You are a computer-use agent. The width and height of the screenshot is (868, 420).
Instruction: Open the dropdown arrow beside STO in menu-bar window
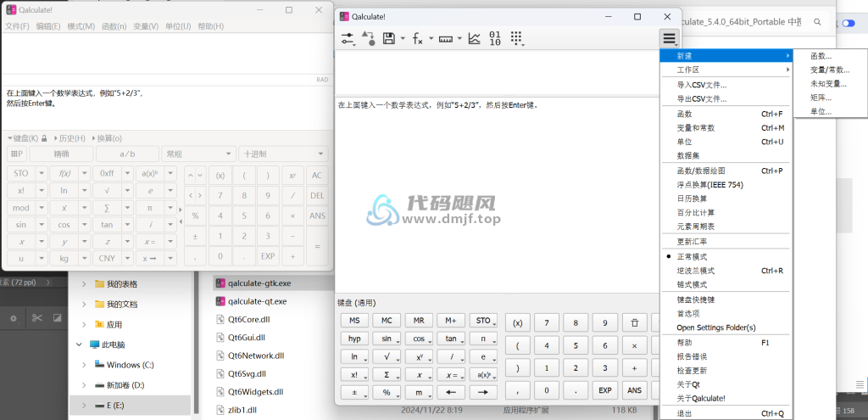pos(42,173)
